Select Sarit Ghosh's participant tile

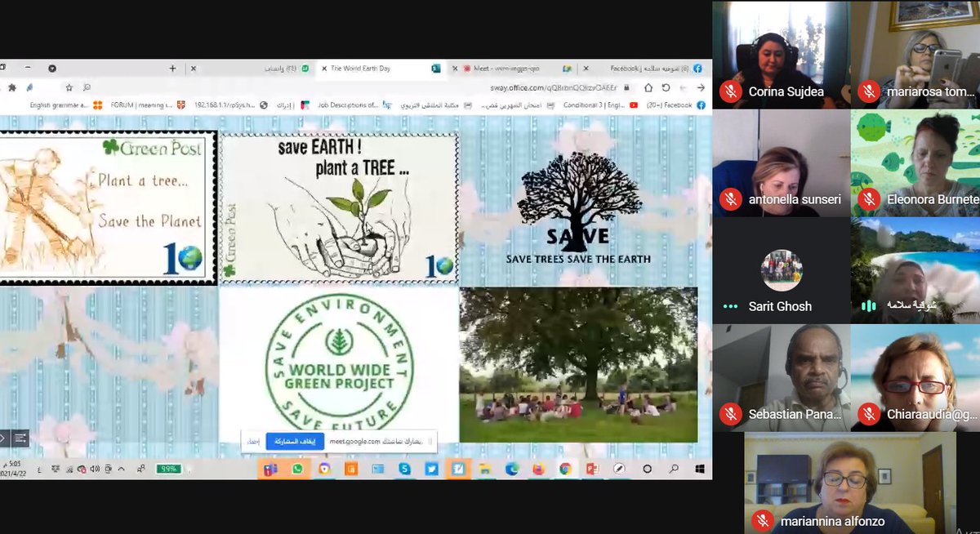coord(780,269)
